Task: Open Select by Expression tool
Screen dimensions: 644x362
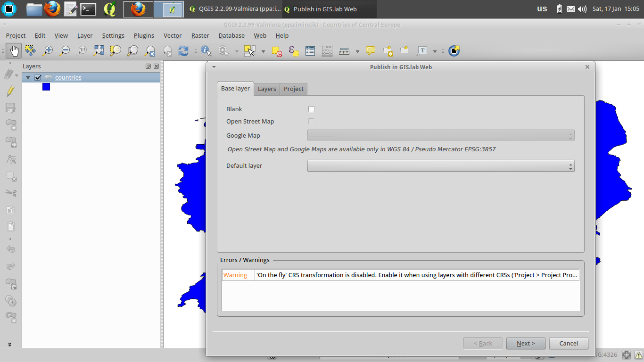Action: (293, 51)
